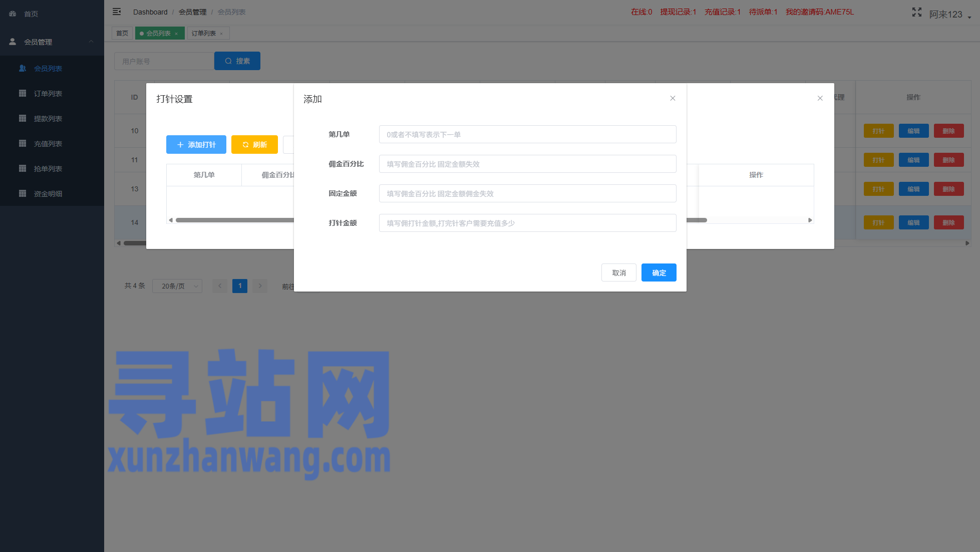
Task: Focus the 第几单 input field
Action: (x=527, y=134)
